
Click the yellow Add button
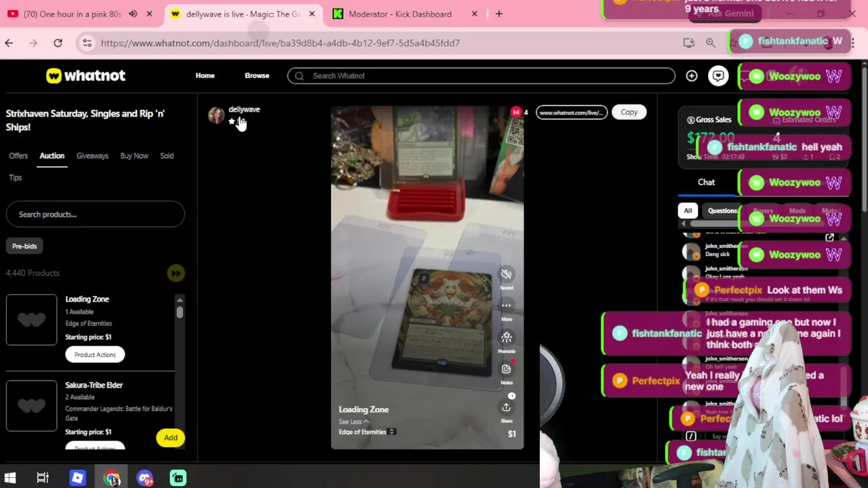[170, 438]
